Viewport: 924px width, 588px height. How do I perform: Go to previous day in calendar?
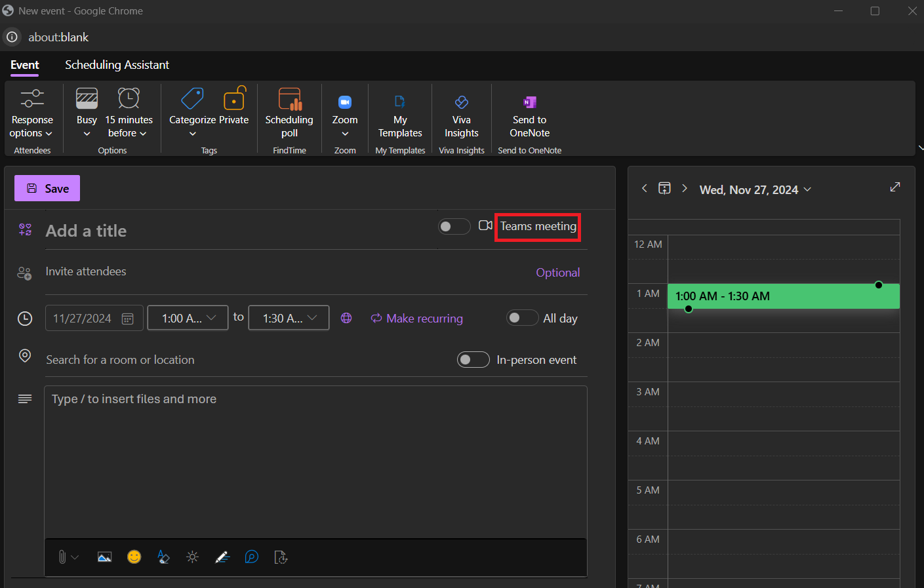[644, 189]
